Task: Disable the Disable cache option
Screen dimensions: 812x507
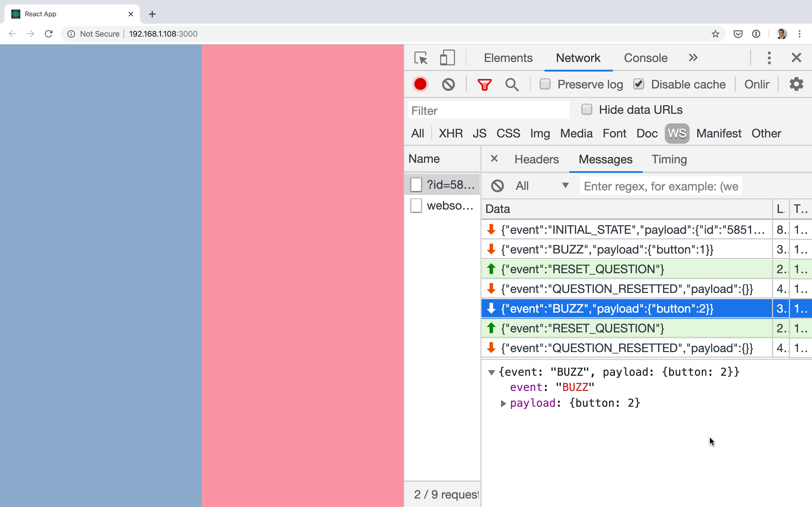Action: (639, 84)
